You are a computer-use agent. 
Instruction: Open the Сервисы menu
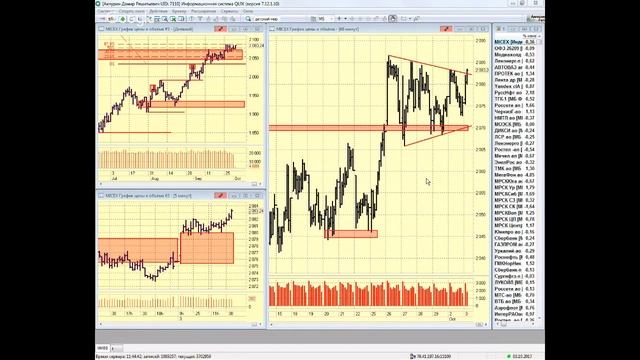coord(229,11)
